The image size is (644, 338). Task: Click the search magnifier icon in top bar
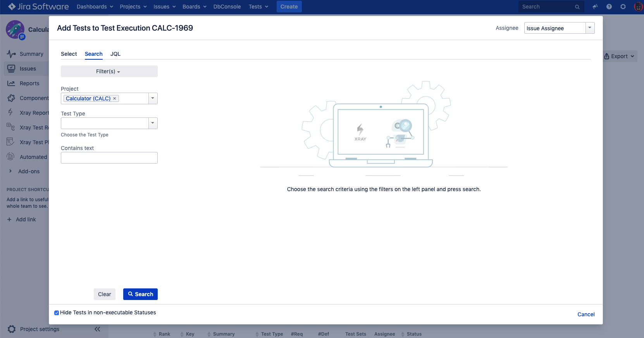577,7
